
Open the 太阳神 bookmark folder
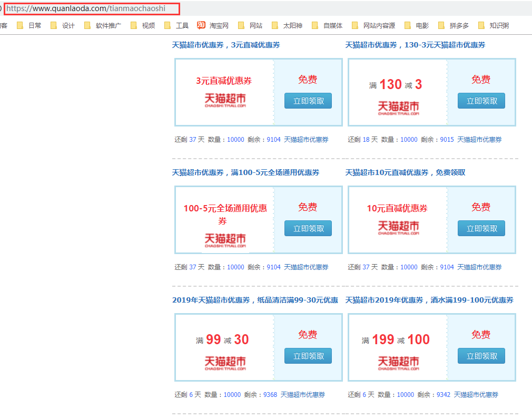coord(287,25)
